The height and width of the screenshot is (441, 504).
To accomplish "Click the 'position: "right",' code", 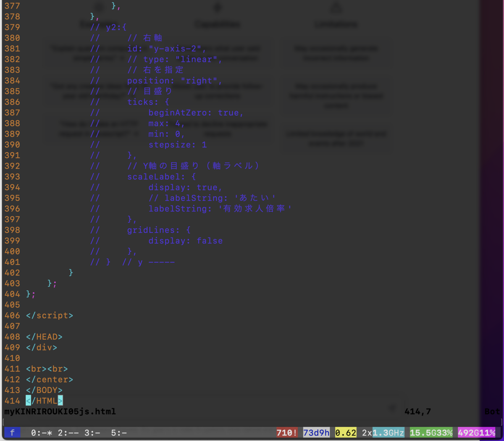I will pos(175,81).
